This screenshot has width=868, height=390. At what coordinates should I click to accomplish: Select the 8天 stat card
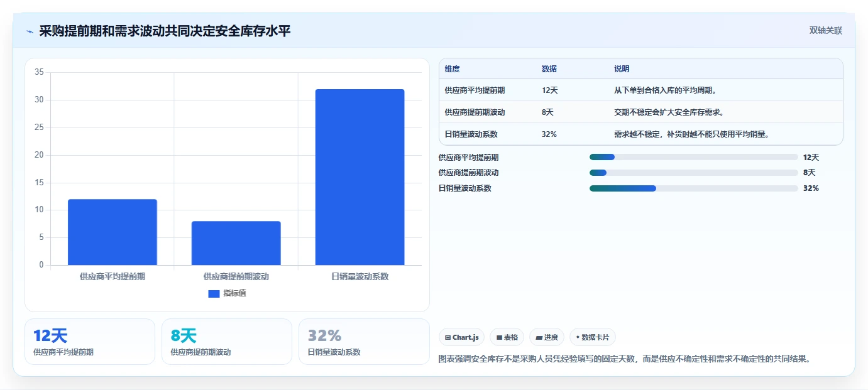pos(227,342)
